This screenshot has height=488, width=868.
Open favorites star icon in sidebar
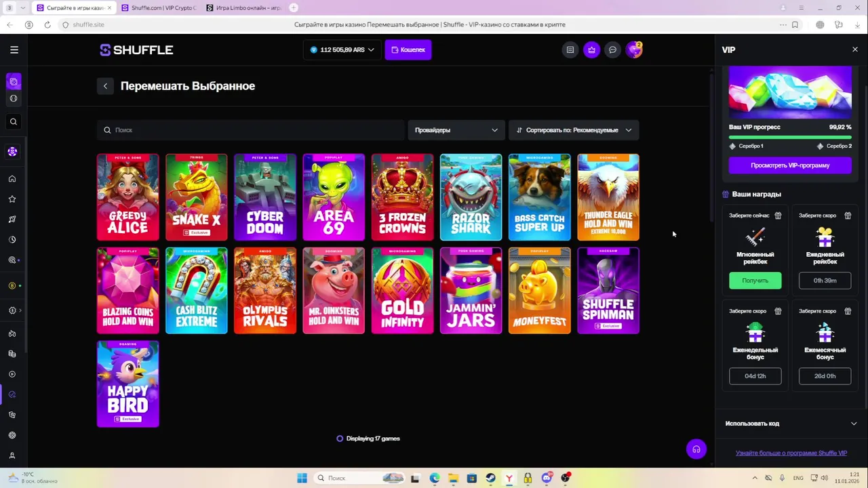pos(12,199)
